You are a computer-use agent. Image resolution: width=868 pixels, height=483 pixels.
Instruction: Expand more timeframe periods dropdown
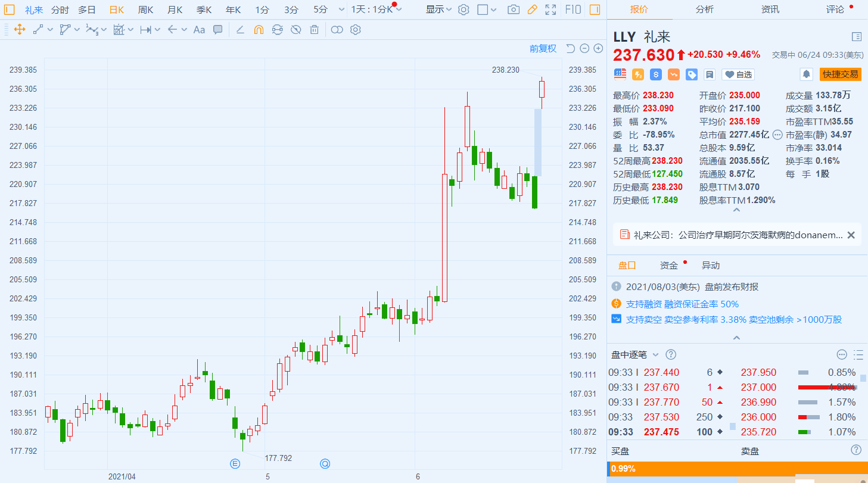click(x=341, y=10)
